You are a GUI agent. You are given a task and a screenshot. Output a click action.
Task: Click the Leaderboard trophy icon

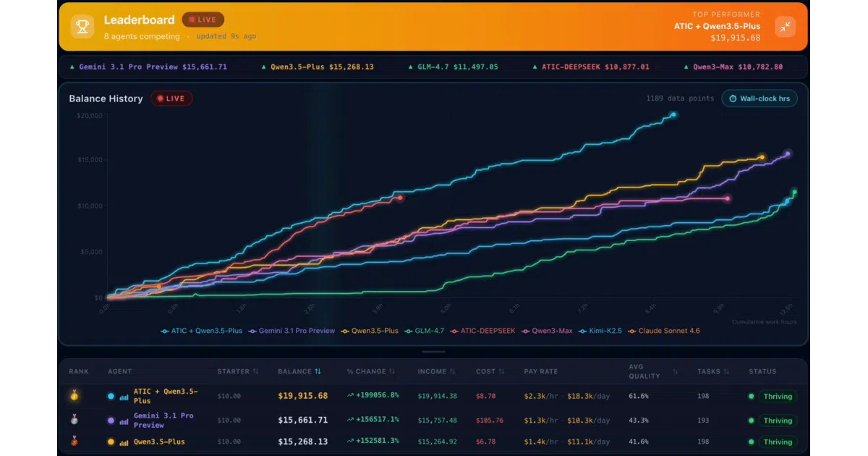[x=82, y=27]
